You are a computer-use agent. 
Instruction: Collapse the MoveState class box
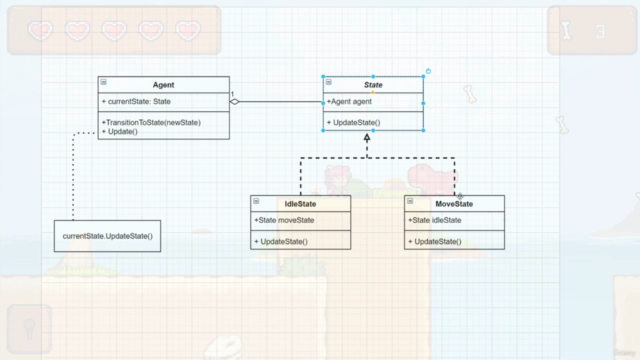[410, 201]
